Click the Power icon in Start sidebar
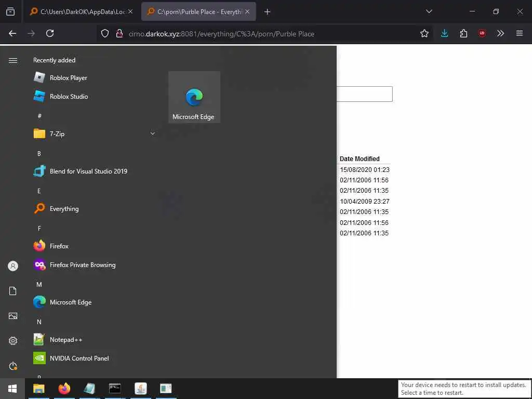The width and height of the screenshot is (532, 399). (13, 366)
